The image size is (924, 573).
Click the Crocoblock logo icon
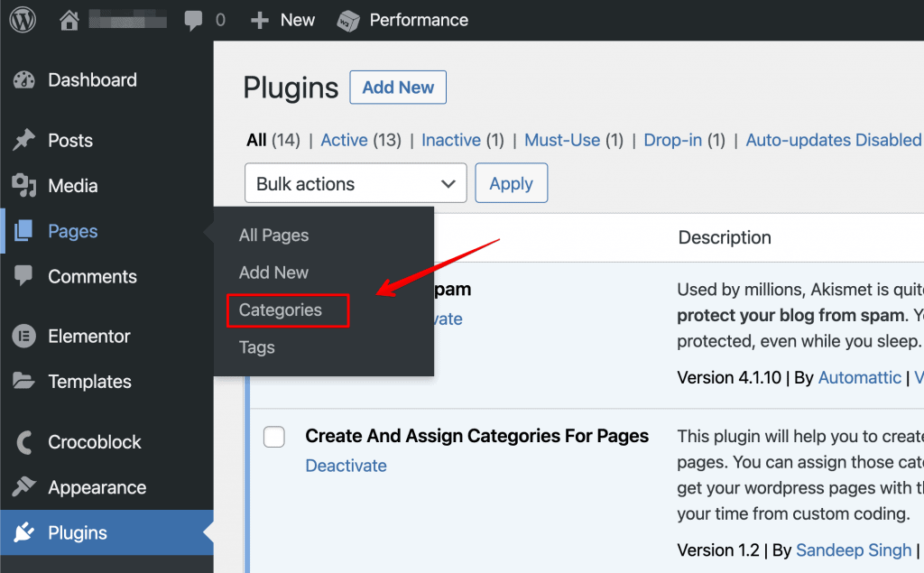pyautogui.click(x=24, y=442)
